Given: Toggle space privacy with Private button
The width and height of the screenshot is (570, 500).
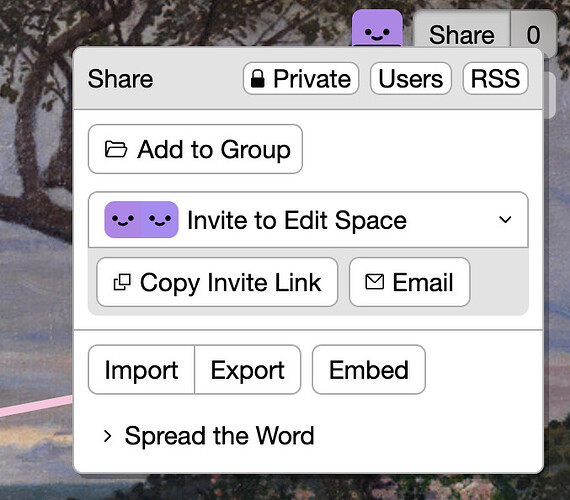Looking at the screenshot, I should pyautogui.click(x=301, y=79).
